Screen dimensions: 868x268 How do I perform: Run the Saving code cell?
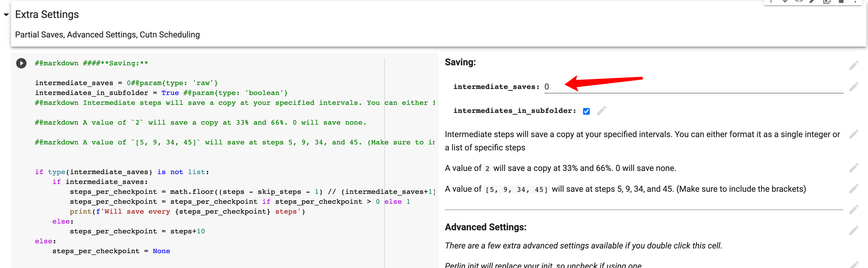pos(21,63)
